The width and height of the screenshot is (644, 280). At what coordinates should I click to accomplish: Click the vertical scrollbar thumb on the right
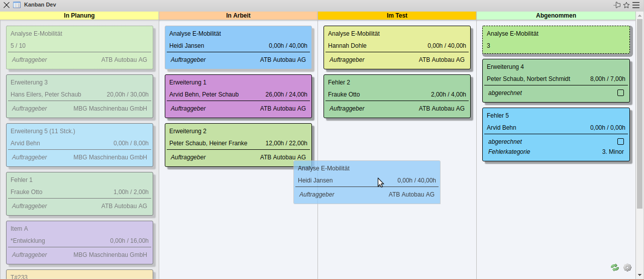pos(639,114)
